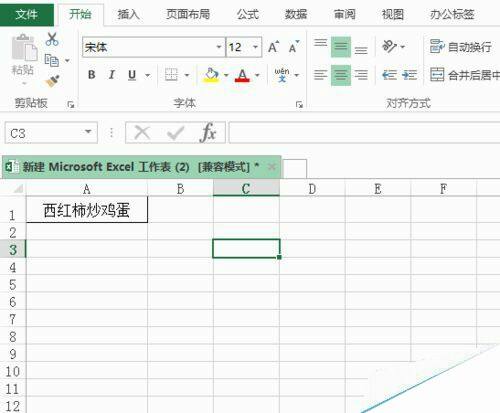The width and height of the screenshot is (500, 413).
Task: Increase font size with large A
Action: tap(274, 47)
